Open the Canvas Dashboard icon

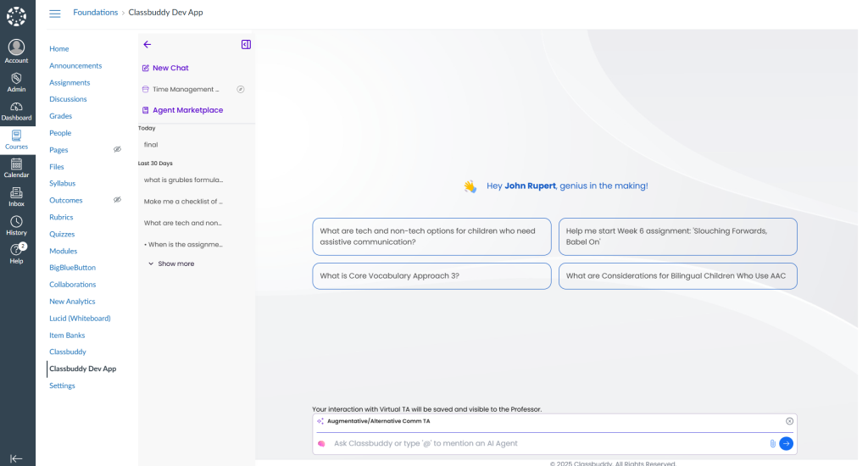click(x=16, y=110)
